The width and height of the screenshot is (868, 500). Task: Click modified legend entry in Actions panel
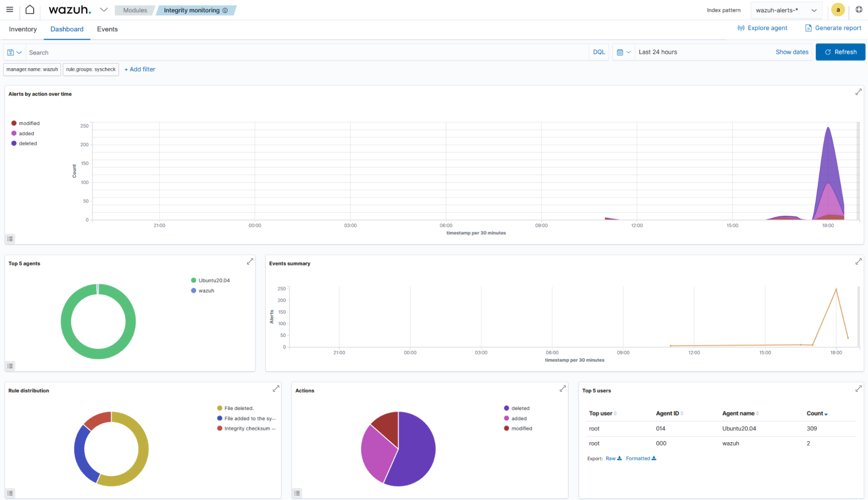point(518,428)
